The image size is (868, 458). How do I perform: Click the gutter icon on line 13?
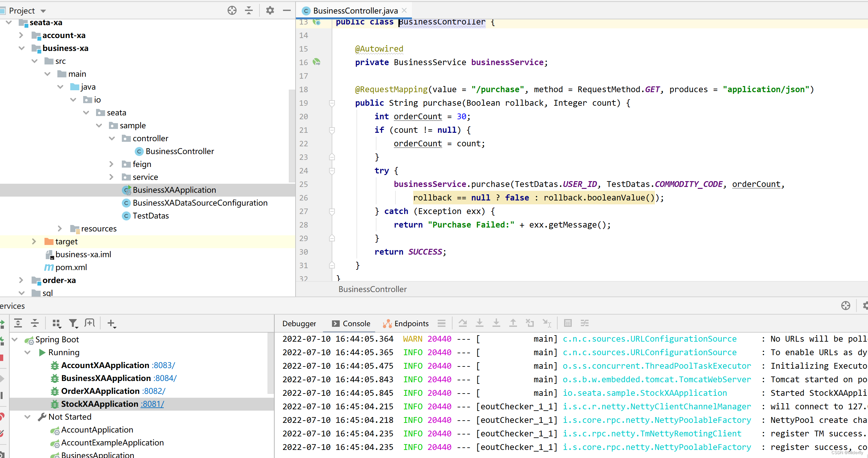pyautogui.click(x=317, y=22)
